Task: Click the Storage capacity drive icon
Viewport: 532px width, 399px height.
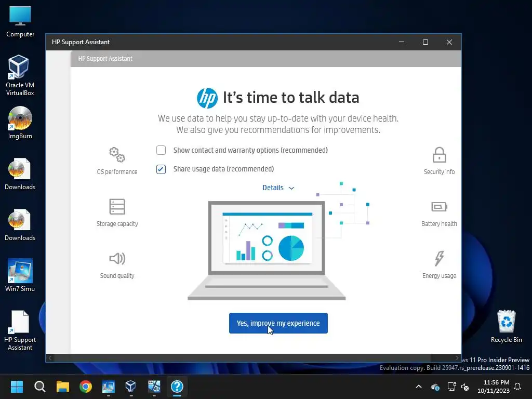Action: [117, 207]
